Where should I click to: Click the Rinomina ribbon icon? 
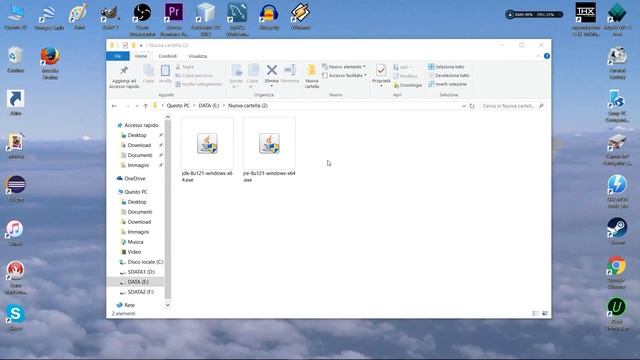tap(290, 70)
